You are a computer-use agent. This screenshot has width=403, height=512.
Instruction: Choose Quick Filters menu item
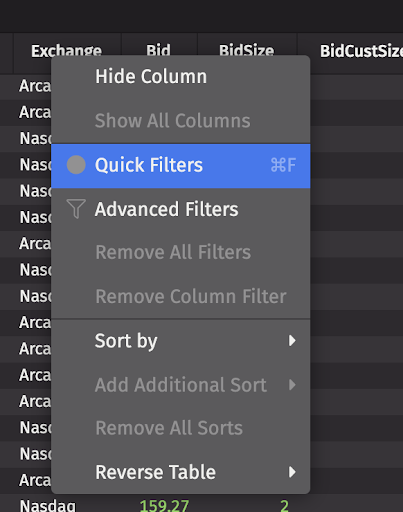click(181, 166)
